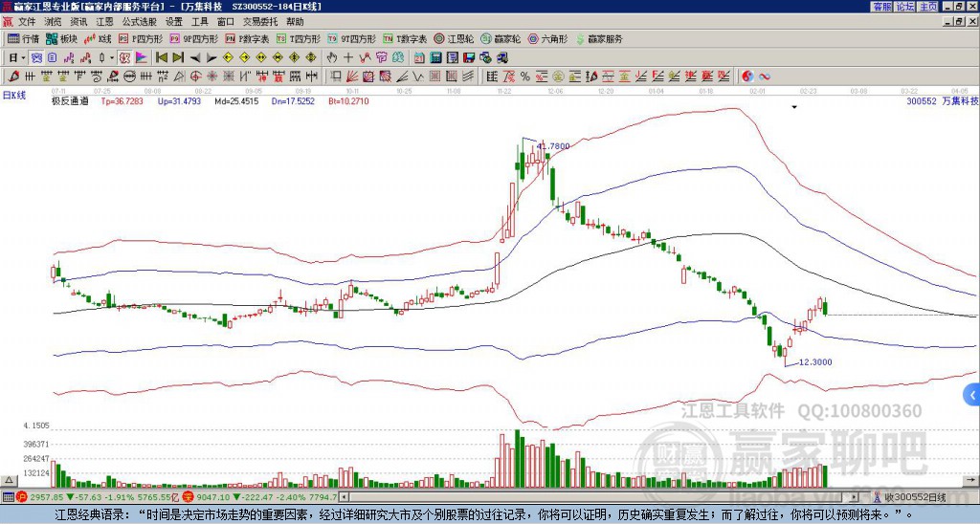This screenshot has height=524, width=980.
Task: Click the 12.3000 low price marker
Action: coord(815,362)
